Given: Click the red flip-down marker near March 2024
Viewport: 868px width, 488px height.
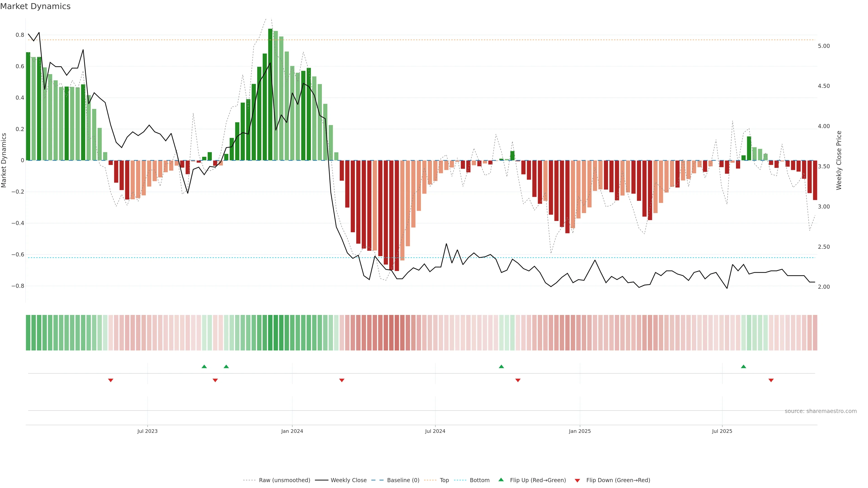Looking at the screenshot, I should pyautogui.click(x=342, y=380).
